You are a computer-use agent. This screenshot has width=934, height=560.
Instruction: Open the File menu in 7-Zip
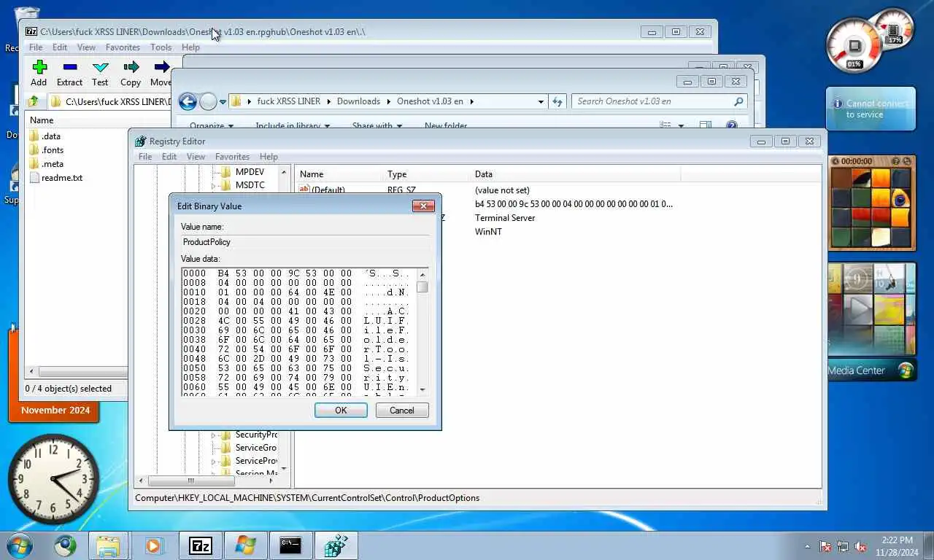click(35, 47)
